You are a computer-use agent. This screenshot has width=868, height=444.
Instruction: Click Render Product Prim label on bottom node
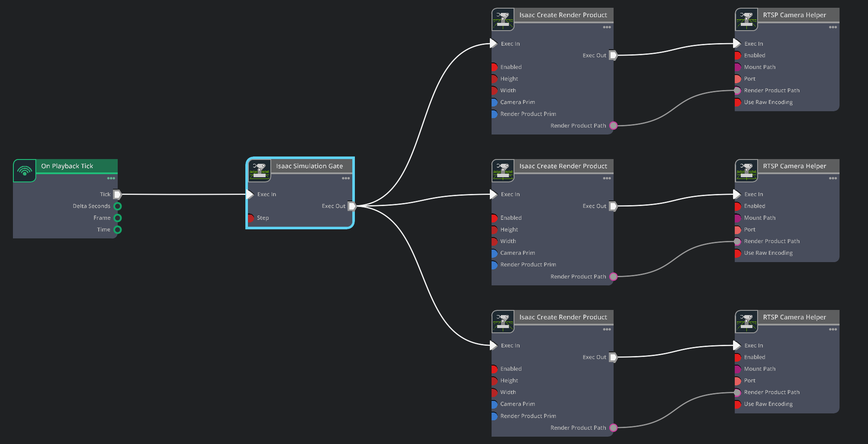point(528,416)
